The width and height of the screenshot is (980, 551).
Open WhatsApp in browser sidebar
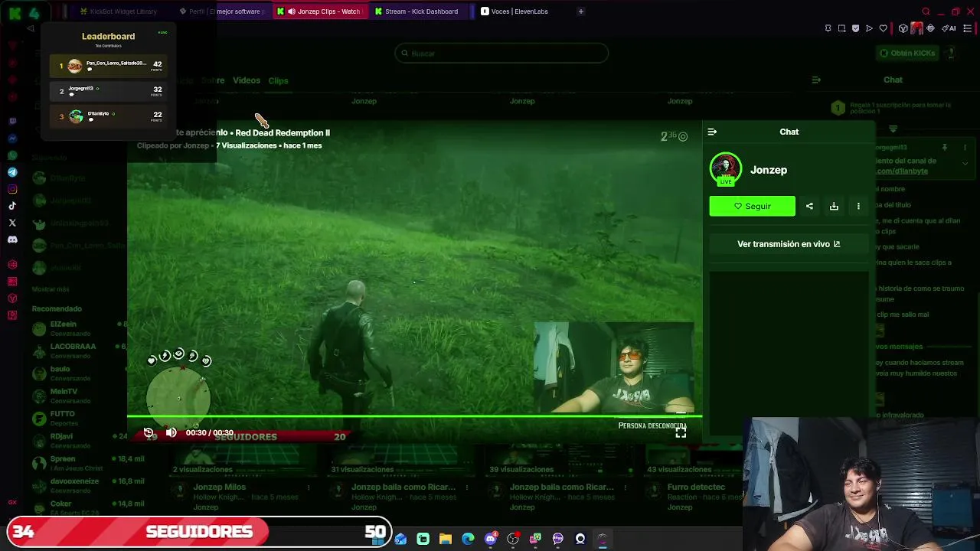(x=12, y=155)
